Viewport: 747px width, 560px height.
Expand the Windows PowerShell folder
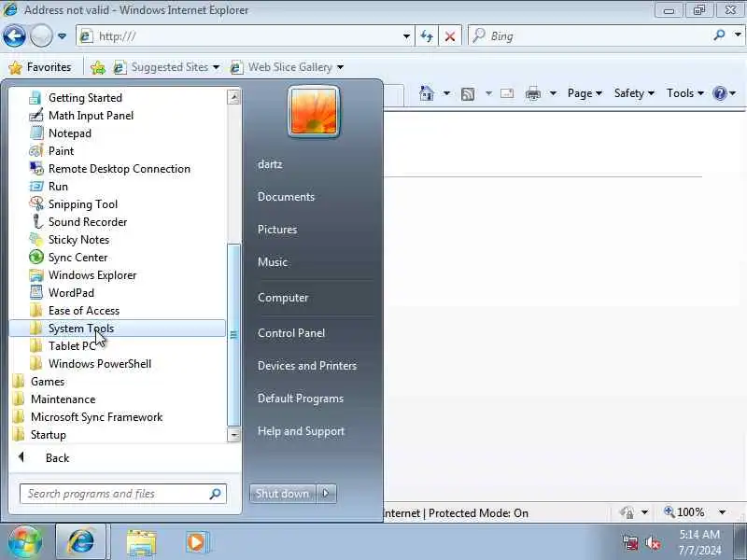click(x=118, y=364)
